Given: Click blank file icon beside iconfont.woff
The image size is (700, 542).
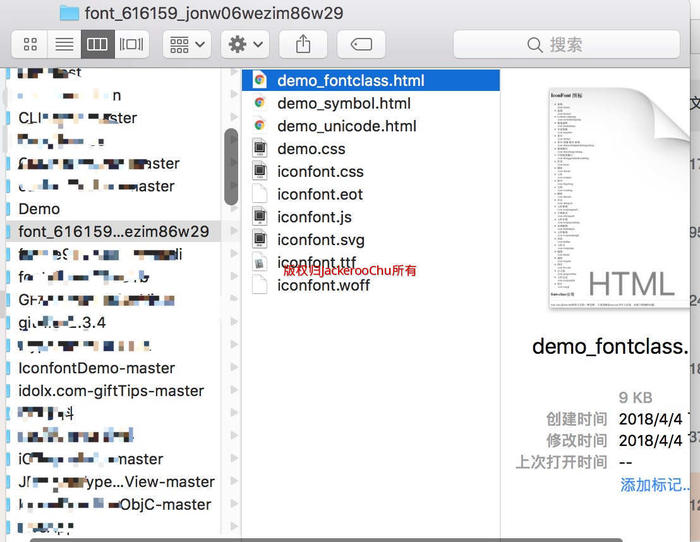Looking at the screenshot, I should point(259,284).
